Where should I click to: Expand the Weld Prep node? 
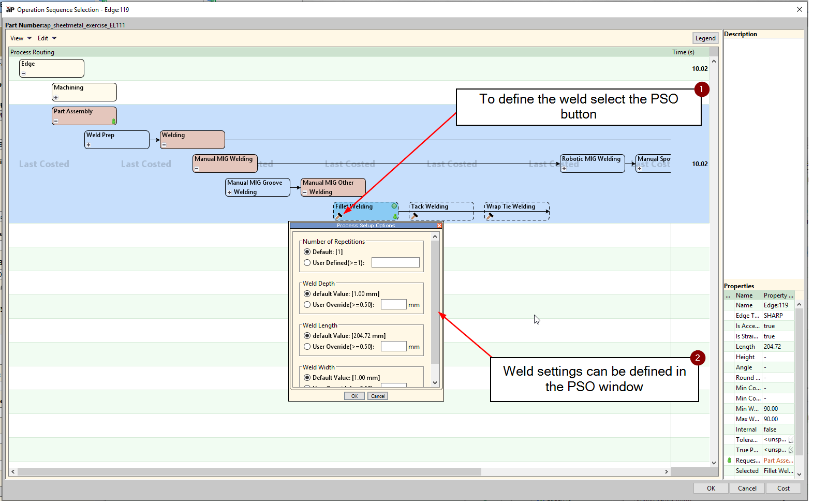point(88,145)
